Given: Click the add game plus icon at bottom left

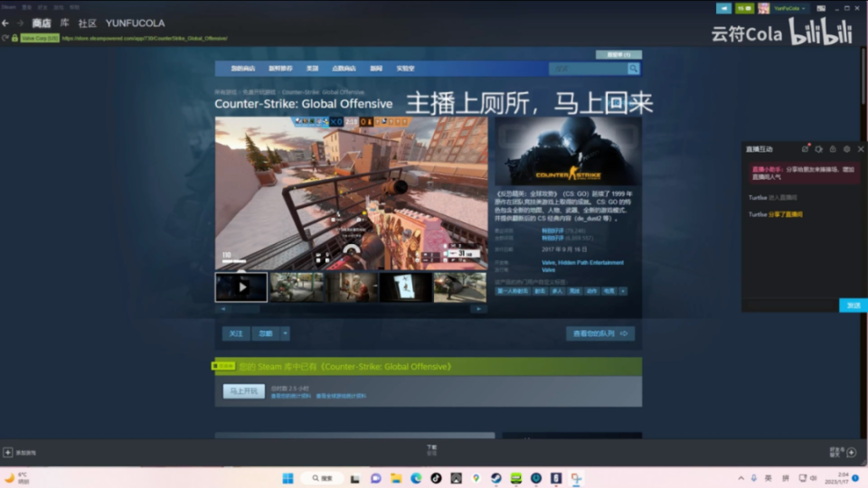Looking at the screenshot, I should point(8,453).
